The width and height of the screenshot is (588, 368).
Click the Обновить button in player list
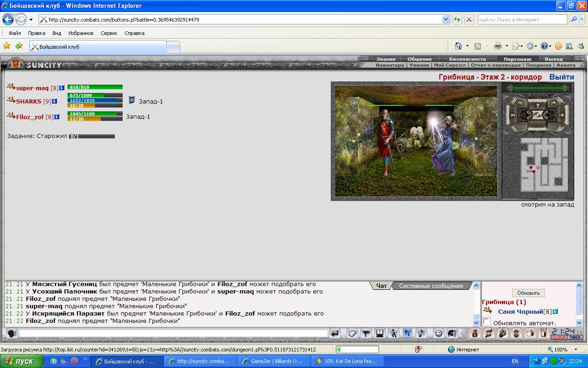tap(528, 293)
